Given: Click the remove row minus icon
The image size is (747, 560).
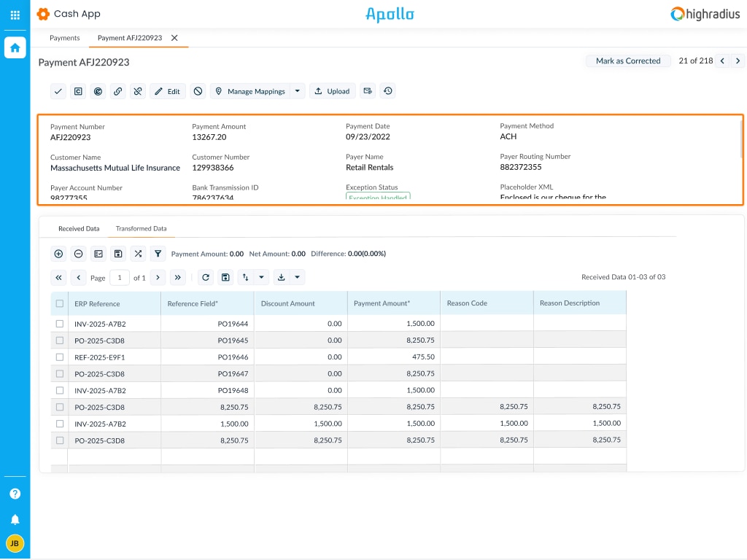Looking at the screenshot, I should (78, 254).
